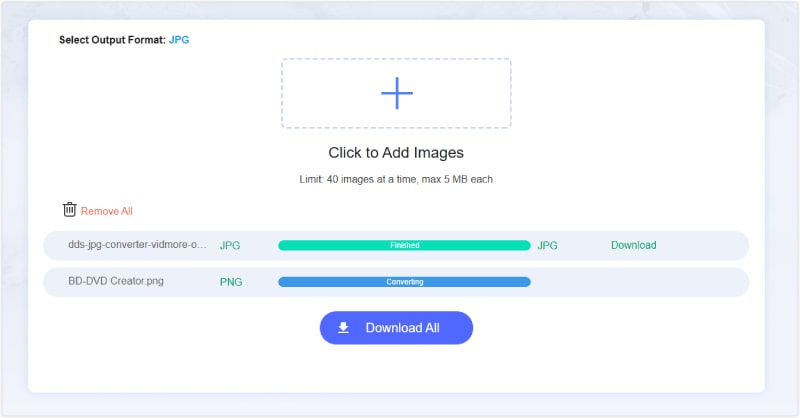The image size is (800, 418).
Task: Click the "Select Output Format:" label
Action: click(109, 41)
